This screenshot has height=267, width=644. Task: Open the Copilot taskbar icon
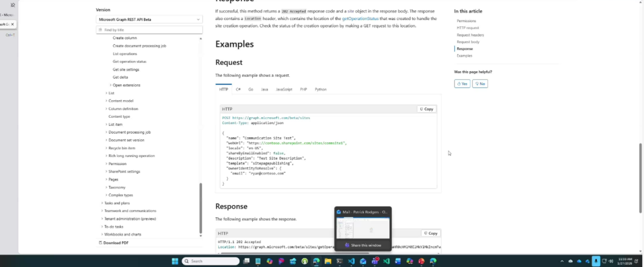269,261
